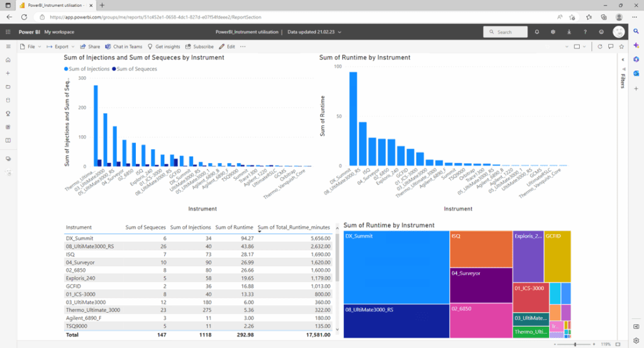Click the Create plus icon in sidebar
The width and height of the screenshot is (644, 348).
pyautogui.click(x=8, y=73)
